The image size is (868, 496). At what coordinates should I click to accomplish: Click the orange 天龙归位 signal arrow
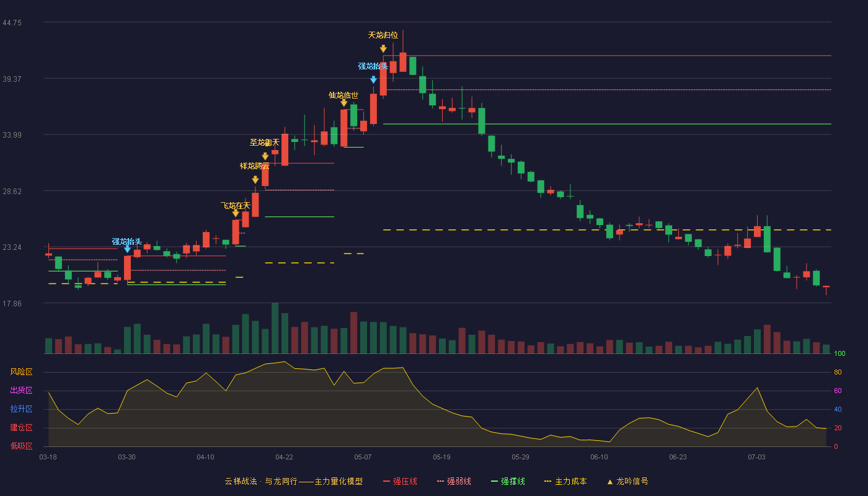coord(383,49)
